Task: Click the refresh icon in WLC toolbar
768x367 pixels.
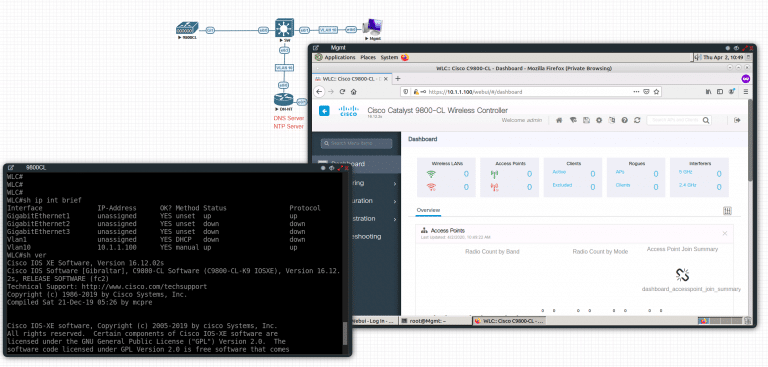Action: [x=637, y=120]
